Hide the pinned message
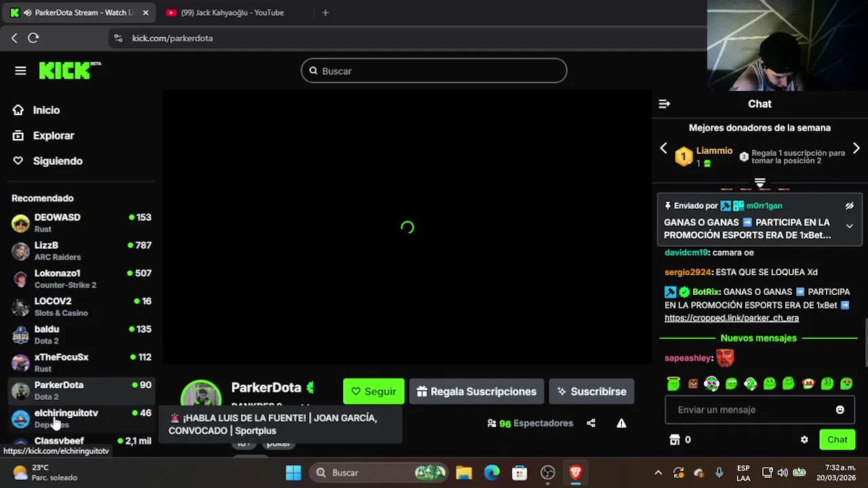The image size is (868, 488). pyautogui.click(x=849, y=205)
